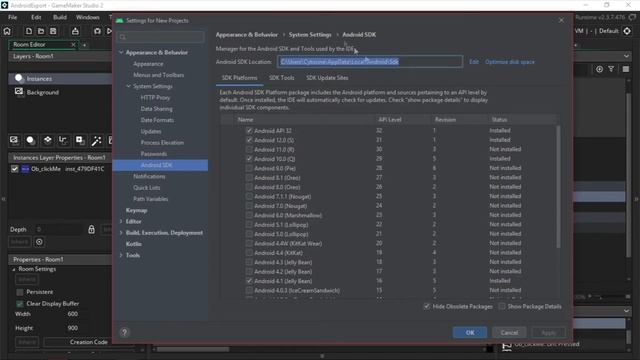The image size is (640, 360).
Task: Open File menu in GameMaker
Action: coord(13,17)
